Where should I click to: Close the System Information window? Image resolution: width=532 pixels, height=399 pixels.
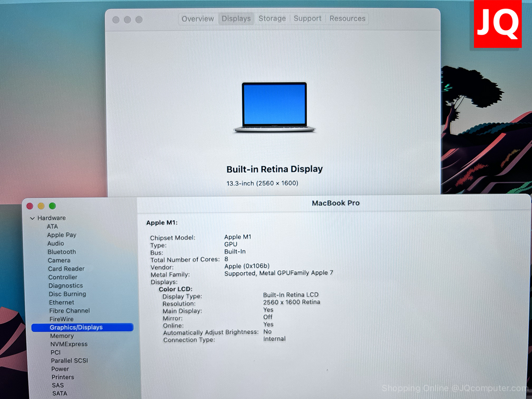tap(30, 206)
